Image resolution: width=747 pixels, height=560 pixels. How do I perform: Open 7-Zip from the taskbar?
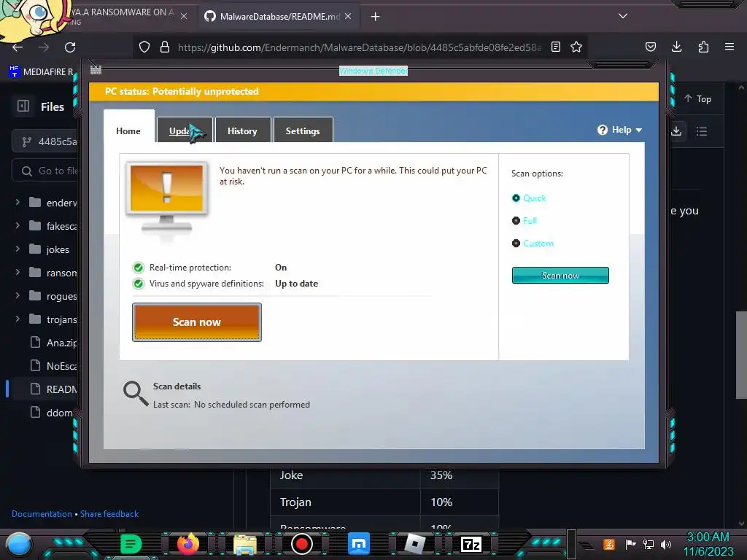(471, 544)
